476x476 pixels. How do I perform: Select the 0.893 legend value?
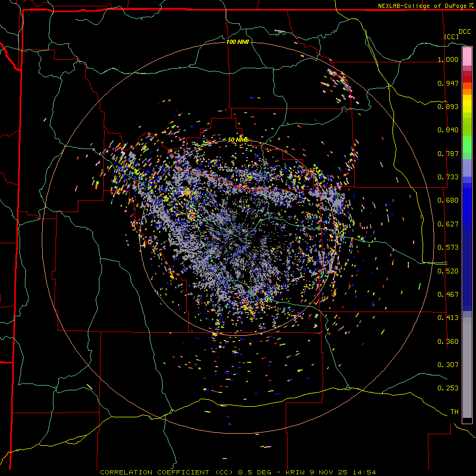pos(448,106)
